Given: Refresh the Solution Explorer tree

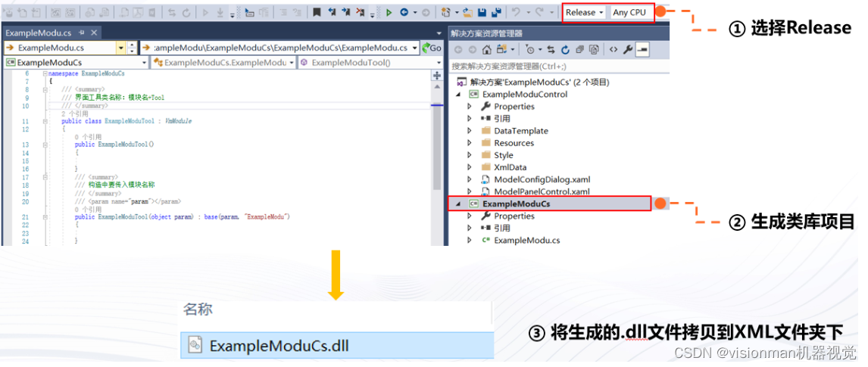Looking at the screenshot, I should pyautogui.click(x=565, y=50).
